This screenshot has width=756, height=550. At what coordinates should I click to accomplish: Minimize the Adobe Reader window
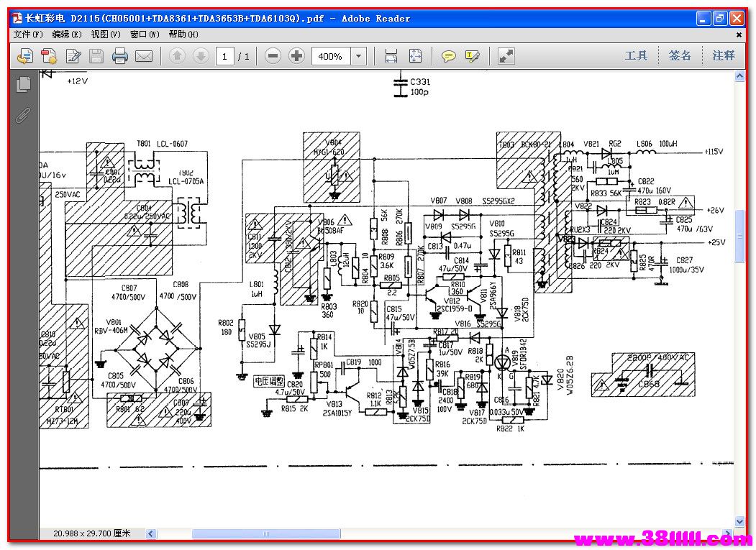click(x=703, y=18)
